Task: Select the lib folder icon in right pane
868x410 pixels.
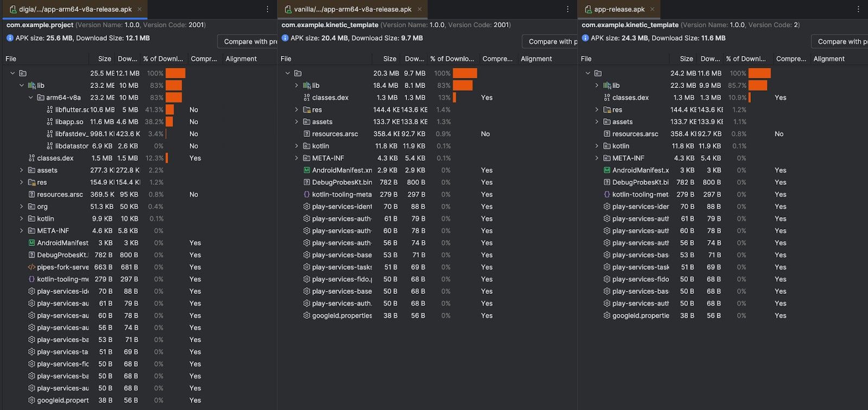Action: click(607, 85)
